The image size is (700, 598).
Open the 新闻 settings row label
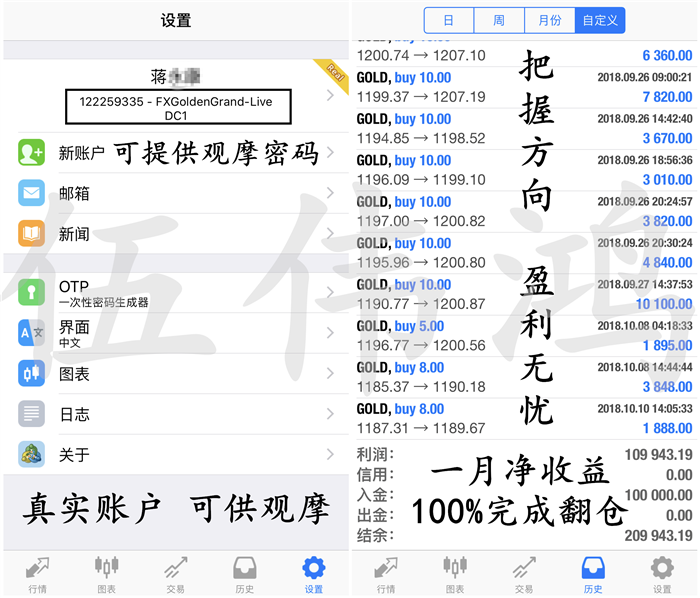pos(74,234)
